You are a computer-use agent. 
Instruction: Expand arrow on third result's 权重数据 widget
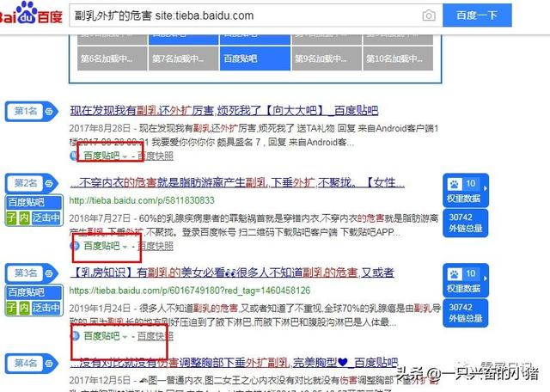point(485,279)
